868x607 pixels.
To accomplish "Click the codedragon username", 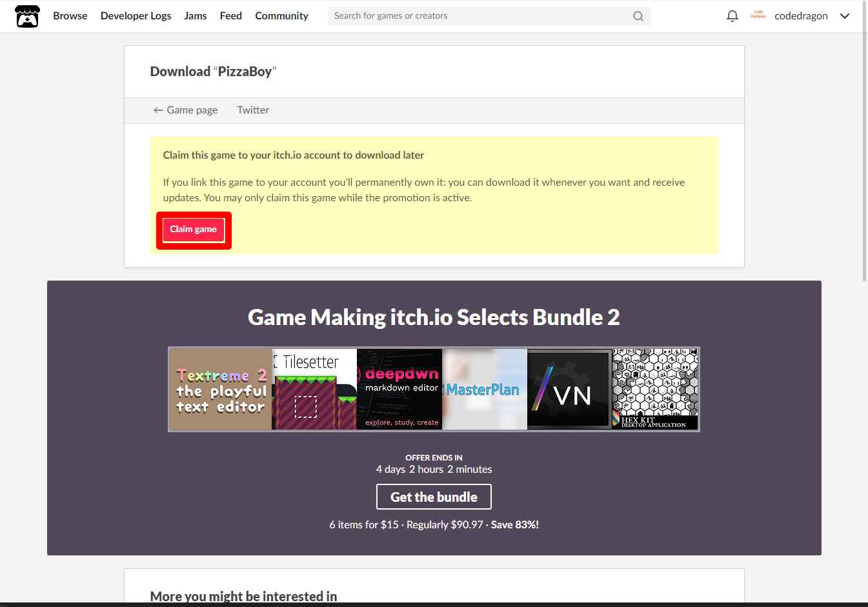I will click(x=801, y=16).
